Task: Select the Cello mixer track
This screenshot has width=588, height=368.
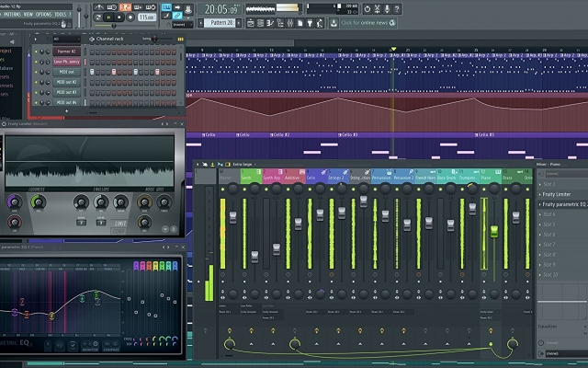Action: (x=316, y=176)
